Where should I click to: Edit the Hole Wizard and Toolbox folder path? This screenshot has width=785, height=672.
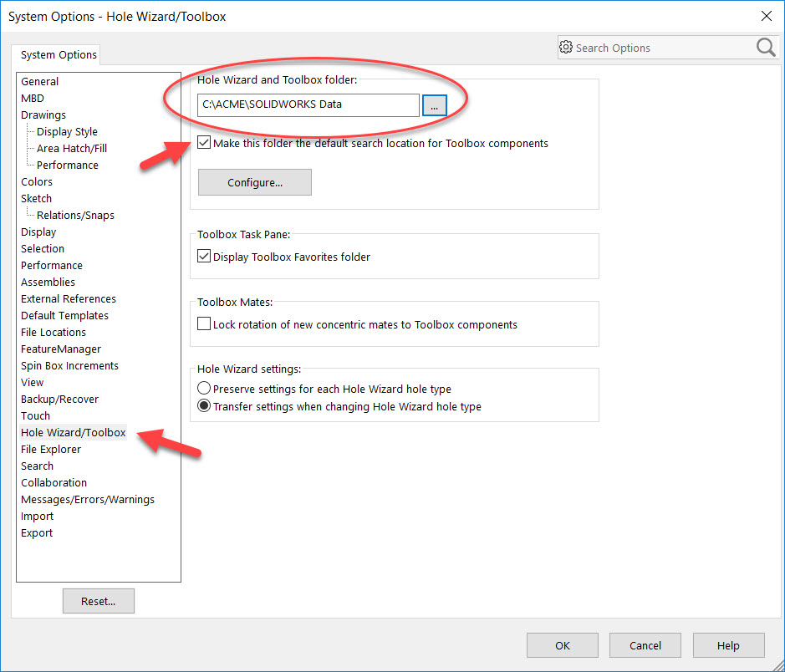(x=307, y=105)
